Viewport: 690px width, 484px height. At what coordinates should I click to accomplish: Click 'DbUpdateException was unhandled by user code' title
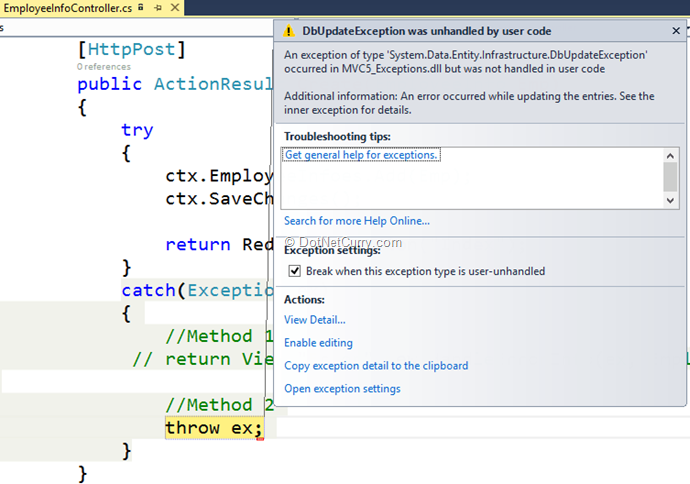point(426,31)
